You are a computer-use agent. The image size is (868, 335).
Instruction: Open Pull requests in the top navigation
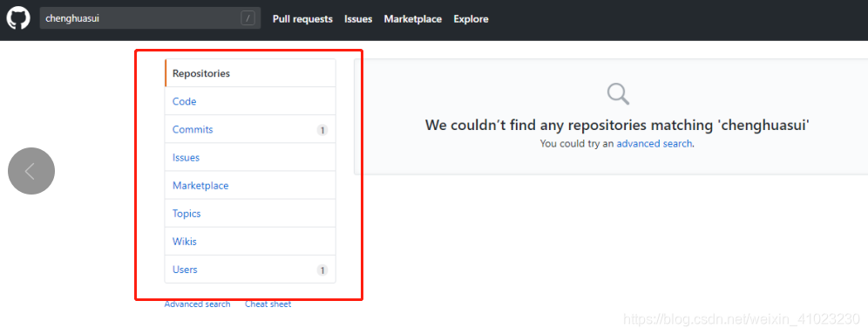(x=302, y=19)
